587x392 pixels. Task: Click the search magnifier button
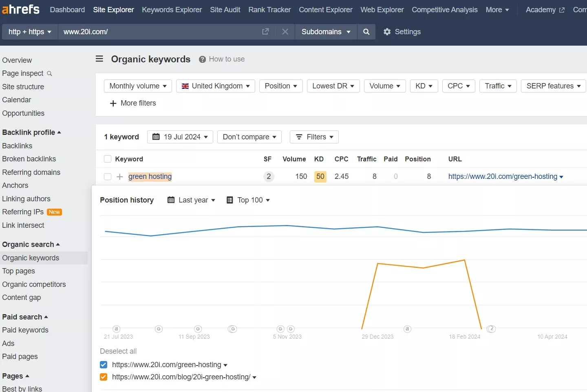pos(366,32)
